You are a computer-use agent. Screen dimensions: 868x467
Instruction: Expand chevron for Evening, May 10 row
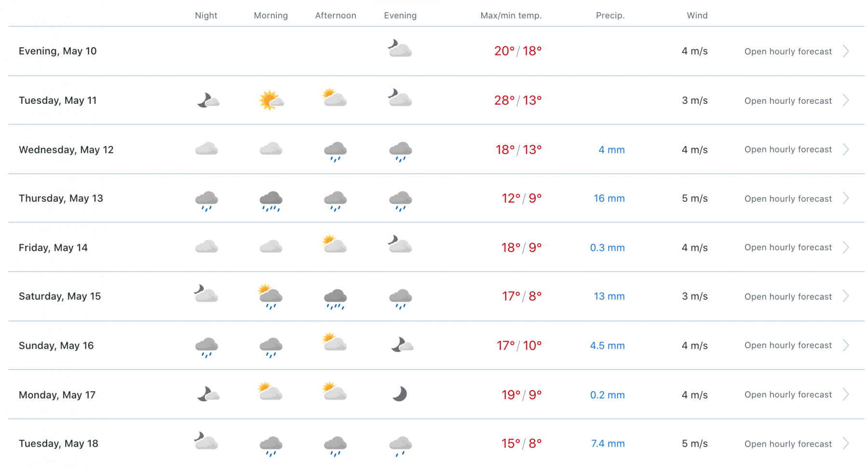click(846, 51)
